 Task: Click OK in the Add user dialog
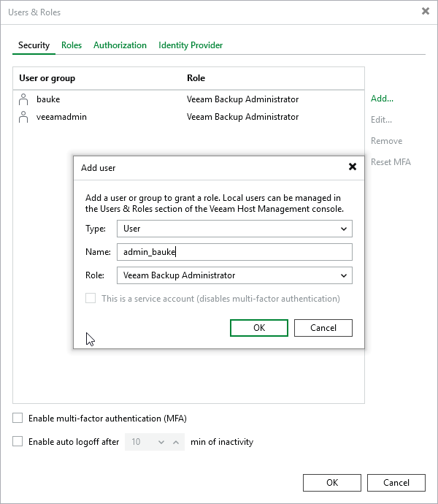tap(259, 328)
